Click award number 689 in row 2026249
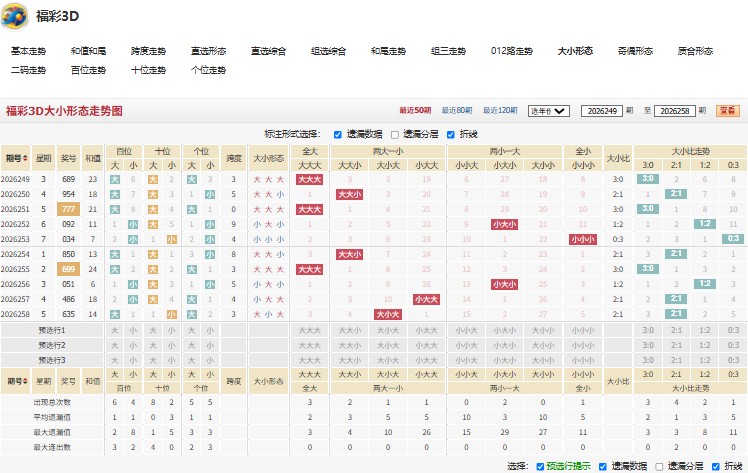The width and height of the screenshot is (748, 473). click(68, 179)
